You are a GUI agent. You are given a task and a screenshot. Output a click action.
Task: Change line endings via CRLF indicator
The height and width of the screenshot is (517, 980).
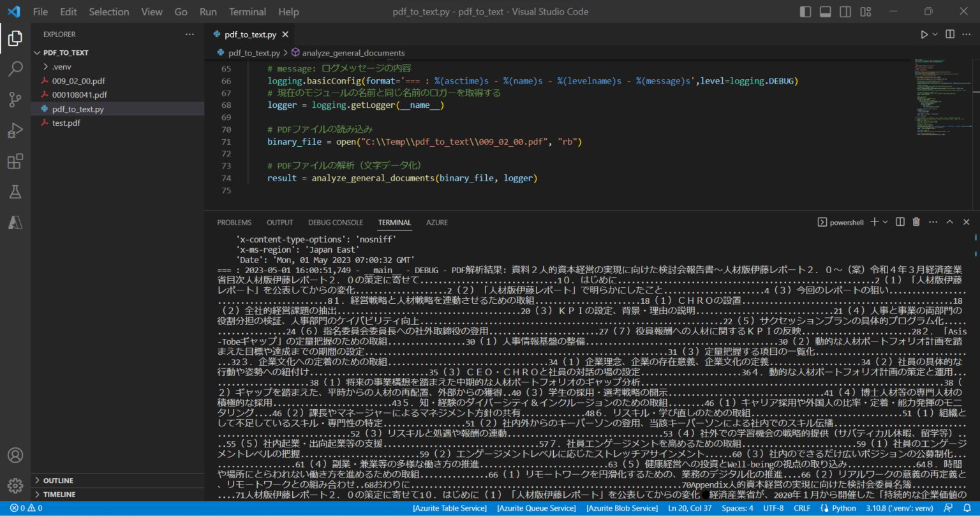[802, 508]
